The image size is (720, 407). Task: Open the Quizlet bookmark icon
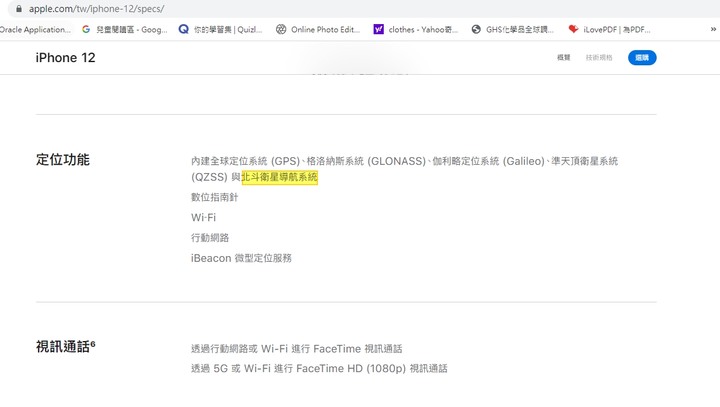click(184, 29)
